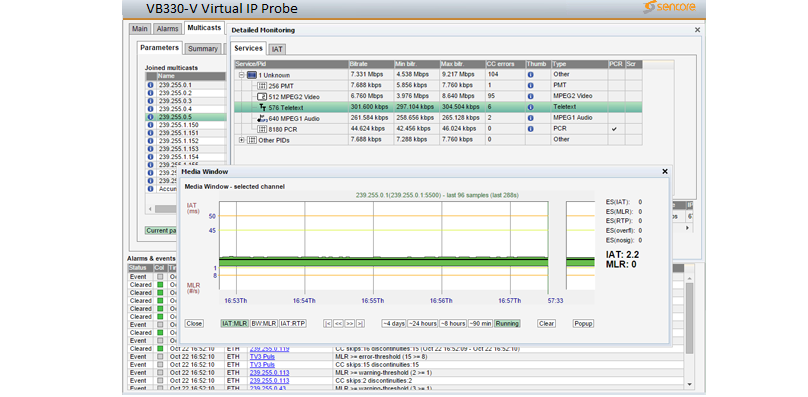The height and width of the screenshot is (397, 808).
Task: Click info icon beside multicast 239.255.0.5
Action: 150,117
